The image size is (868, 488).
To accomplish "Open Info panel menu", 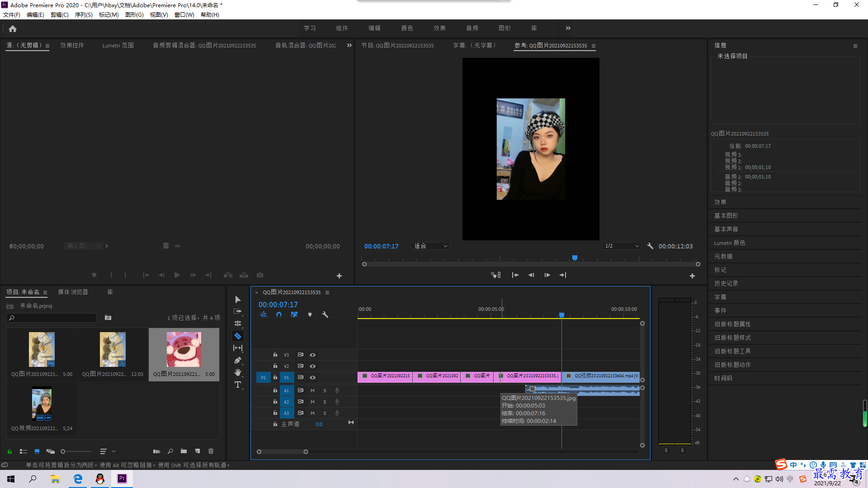I will point(855,46).
